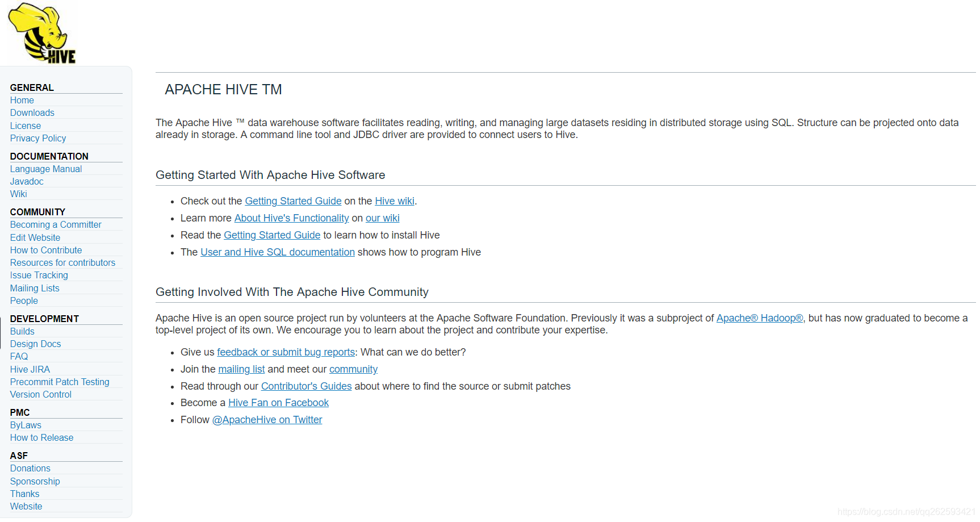Open the Javadoc link
The width and height of the screenshot is (980, 522).
pyautogui.click(x=27, y=181)
